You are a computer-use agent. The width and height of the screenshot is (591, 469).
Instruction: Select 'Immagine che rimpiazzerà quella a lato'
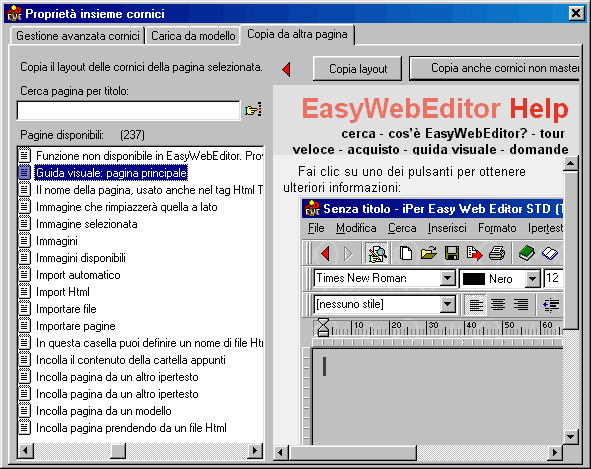(127, 207)
